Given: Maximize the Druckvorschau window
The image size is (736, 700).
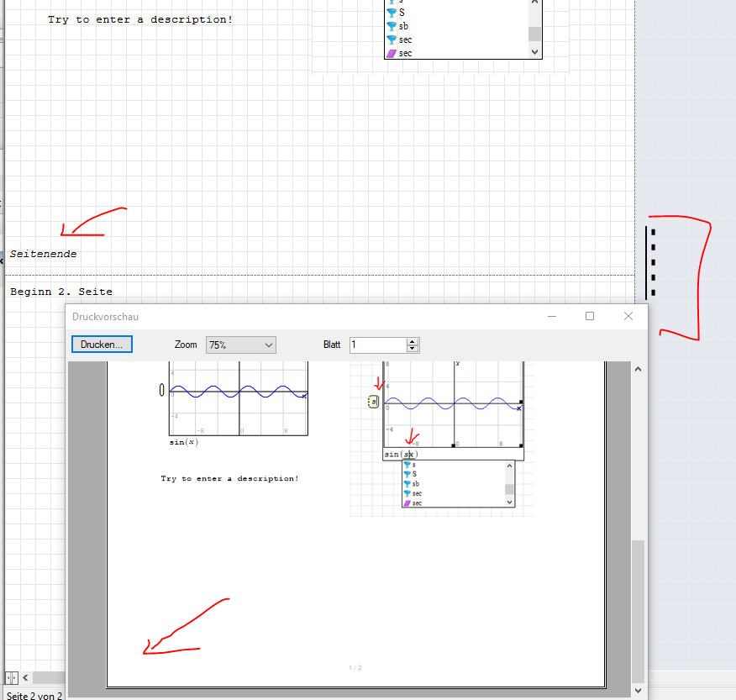Looking at the screenshot, I should tap(590, 316).
